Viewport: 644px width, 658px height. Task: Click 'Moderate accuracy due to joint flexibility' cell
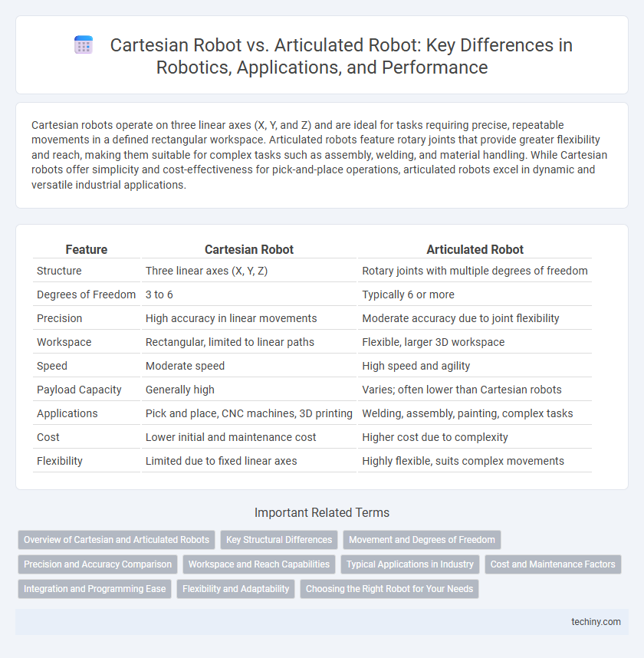point(461,318)
